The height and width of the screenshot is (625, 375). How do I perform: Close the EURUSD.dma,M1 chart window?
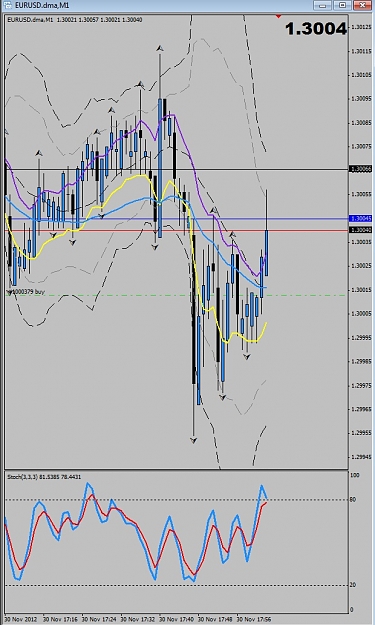point(362,6)
